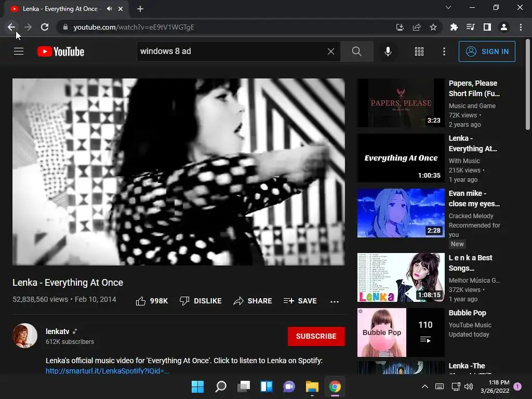
Task: Open the notification badge in tray
Action: click(x=517, y=387)
